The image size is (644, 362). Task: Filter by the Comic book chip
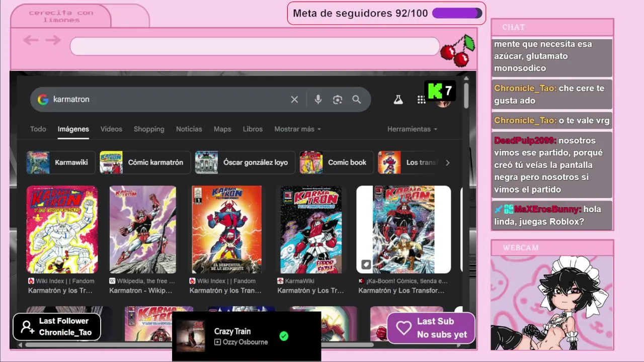tap(337, 162)
